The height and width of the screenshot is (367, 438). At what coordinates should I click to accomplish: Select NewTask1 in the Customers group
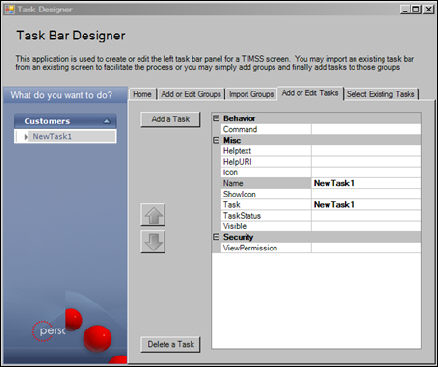click(65, 137)
